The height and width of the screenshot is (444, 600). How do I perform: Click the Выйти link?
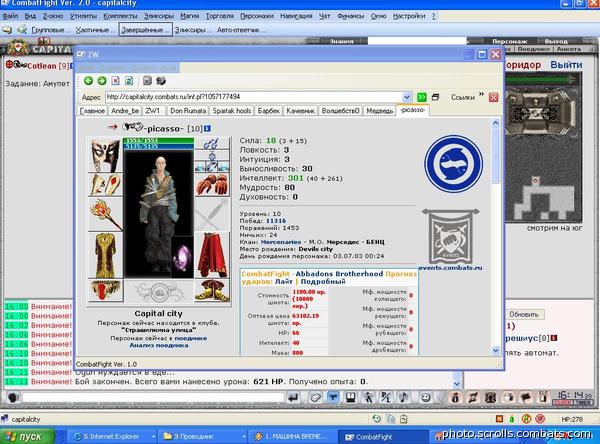(x=566, y=65)
